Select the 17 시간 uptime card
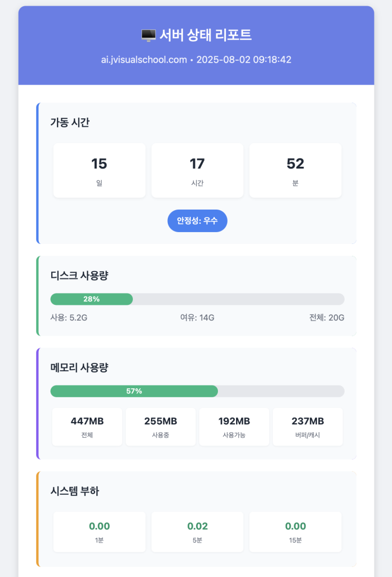The image size is (392, 577). point(198,170)
